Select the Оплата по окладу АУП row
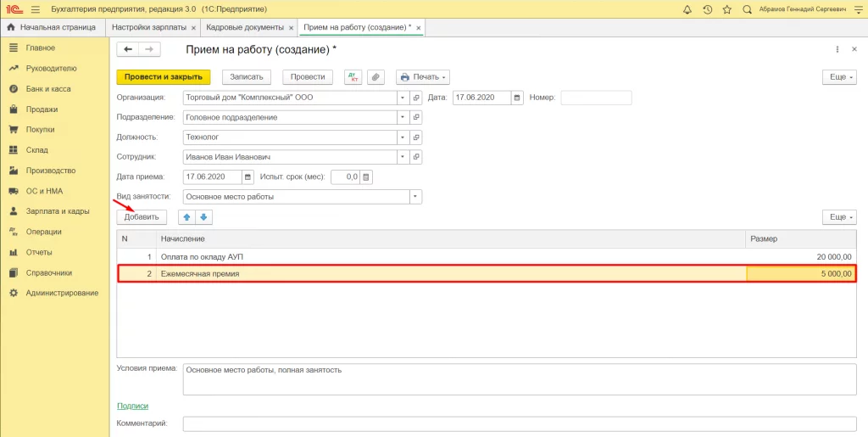The image size is (868, 437). point(487,257)
